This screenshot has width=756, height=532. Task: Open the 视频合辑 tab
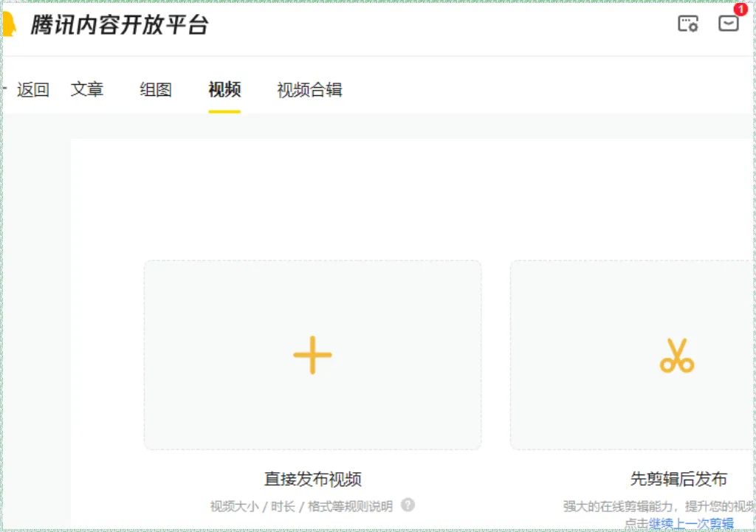309,89
